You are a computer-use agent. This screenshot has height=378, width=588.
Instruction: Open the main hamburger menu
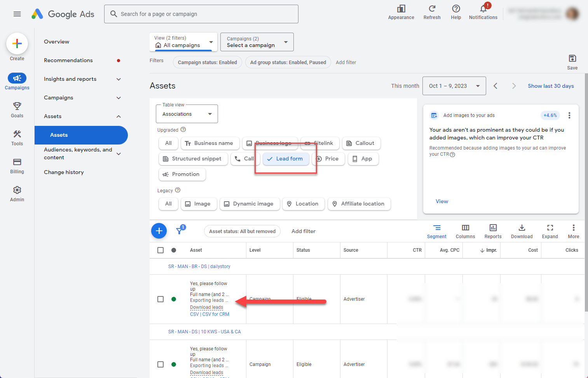[x=17, y=14]
